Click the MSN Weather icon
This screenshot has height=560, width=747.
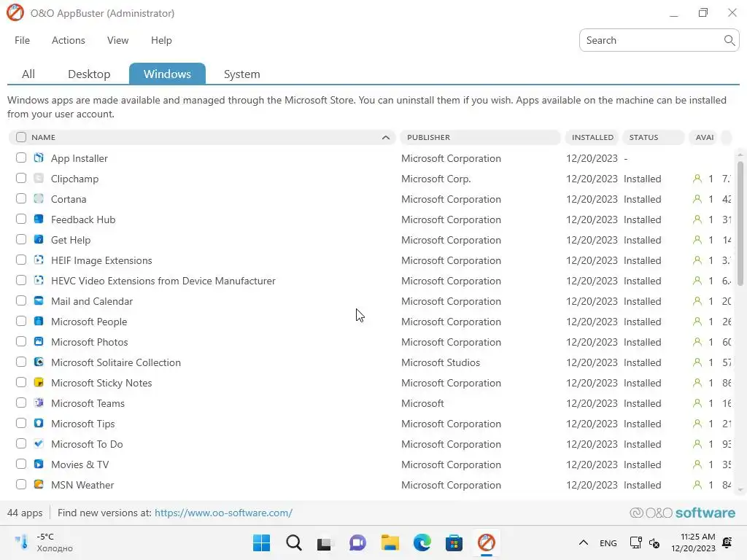click(x=39, y=485)
